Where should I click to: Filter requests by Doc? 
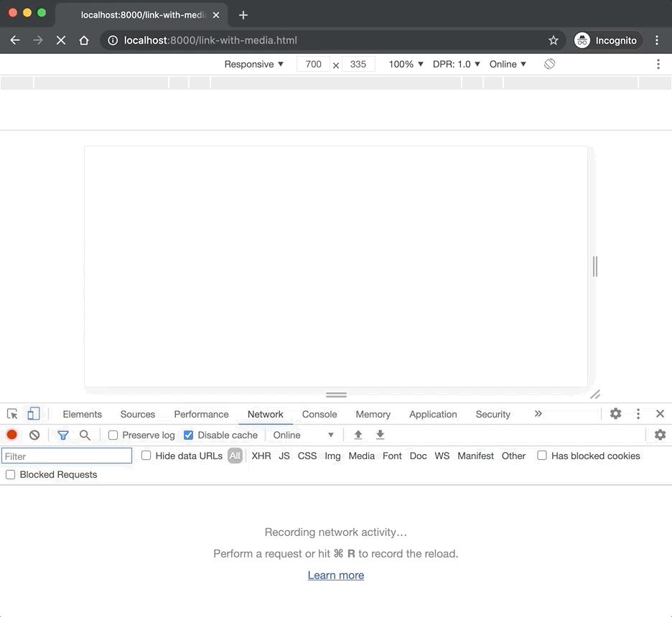click(x=419, y=456)
